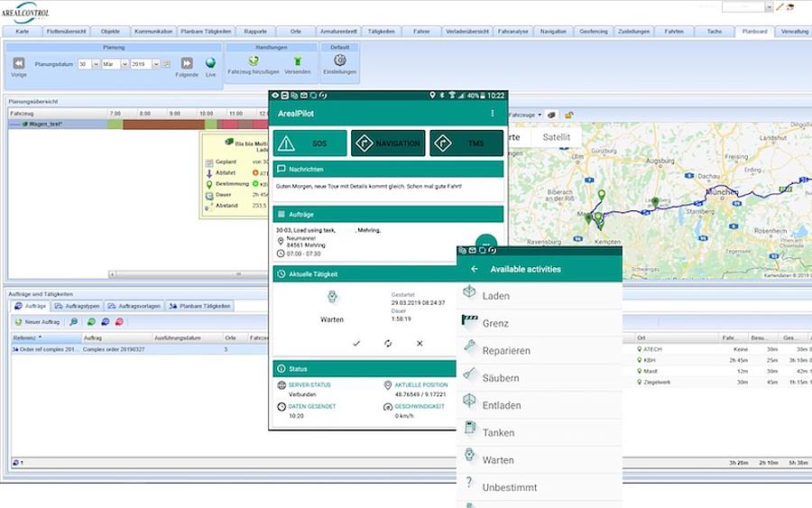Viewport: 812px width, 508px height.
Task: Open the day dropdown showing 30
Action: (96, 64)
